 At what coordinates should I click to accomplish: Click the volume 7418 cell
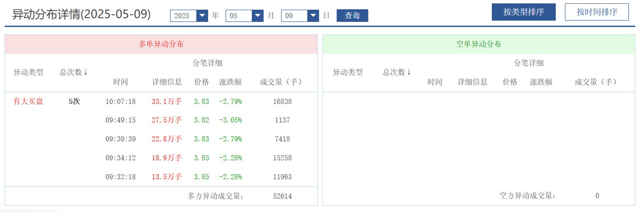point(282,139)
